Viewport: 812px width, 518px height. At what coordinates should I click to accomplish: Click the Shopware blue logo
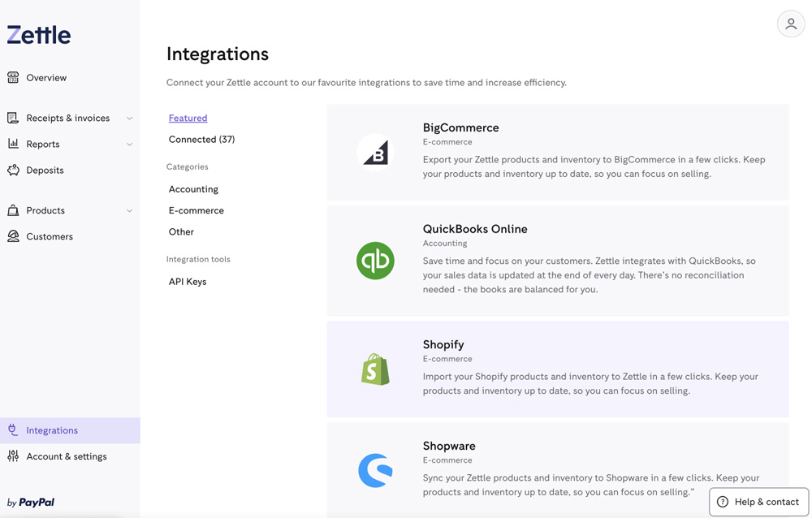[375, 471]
